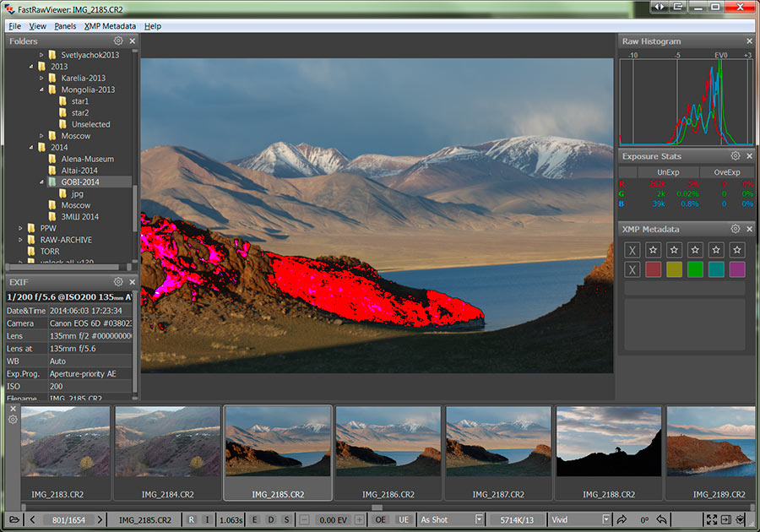The image size is (760, 532).
Task: Open Exposure Stats panel settings gear
Action: (736, 156)
